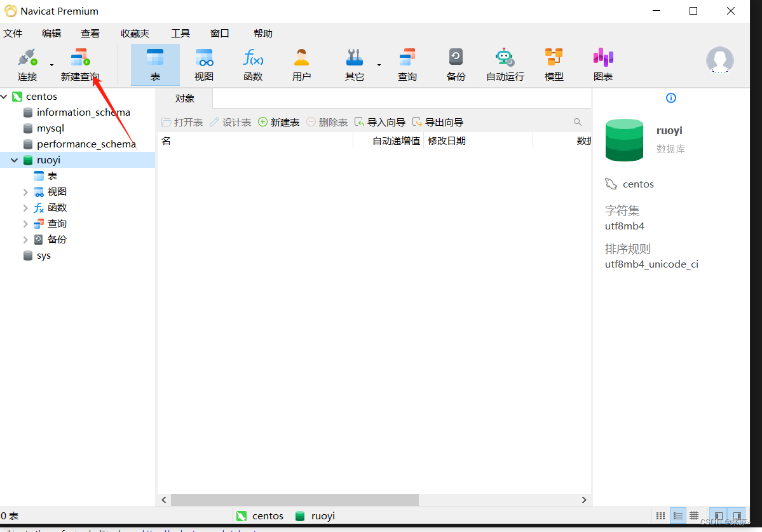The image size is (762, 532).
Task: Switch to icon grid view in status bar
Action: pos(660,516)
